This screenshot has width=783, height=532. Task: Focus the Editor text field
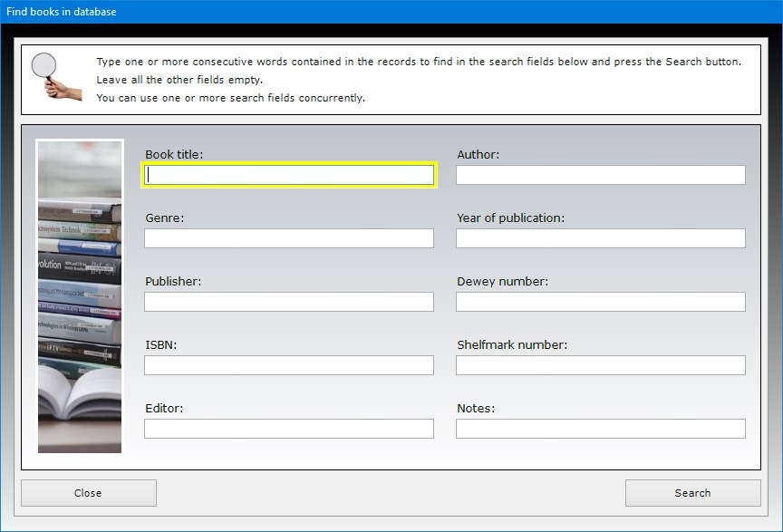(x=289, y=429)
